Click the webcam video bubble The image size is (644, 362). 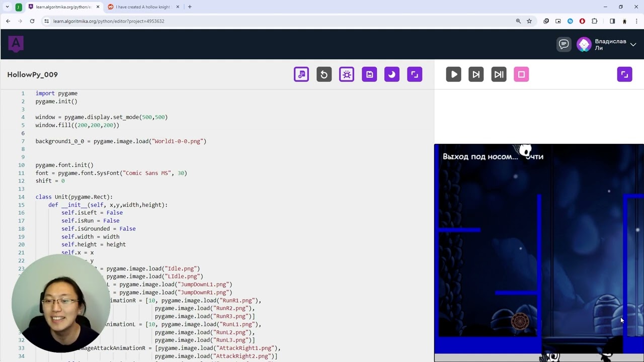pos(61,303)
